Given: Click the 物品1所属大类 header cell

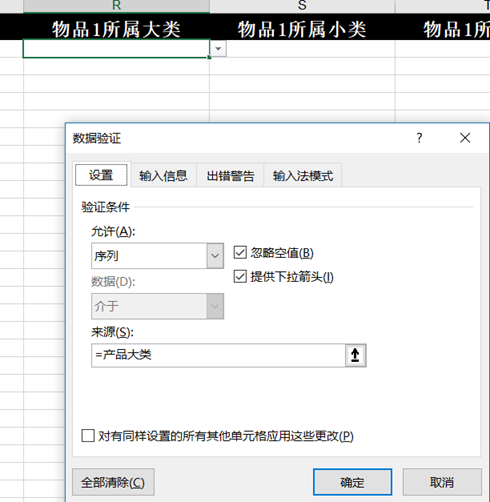Looking at the screenshot, I should pos(116,27).
